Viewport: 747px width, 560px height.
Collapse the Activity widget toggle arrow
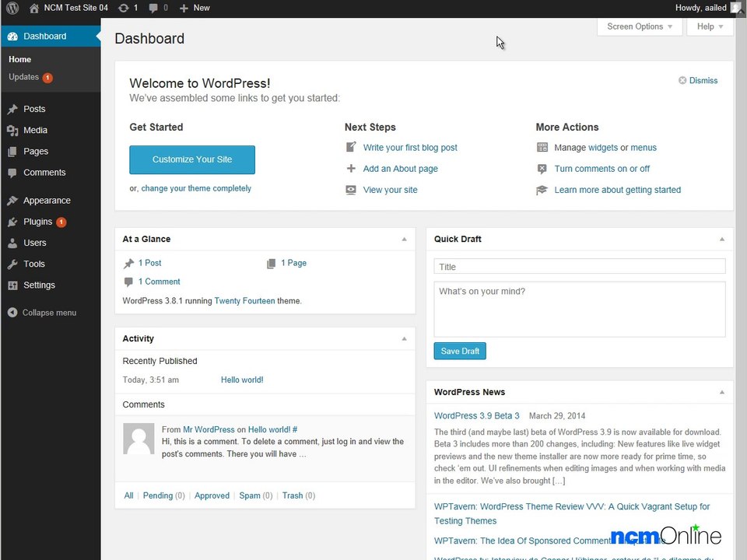pos(404,338)
